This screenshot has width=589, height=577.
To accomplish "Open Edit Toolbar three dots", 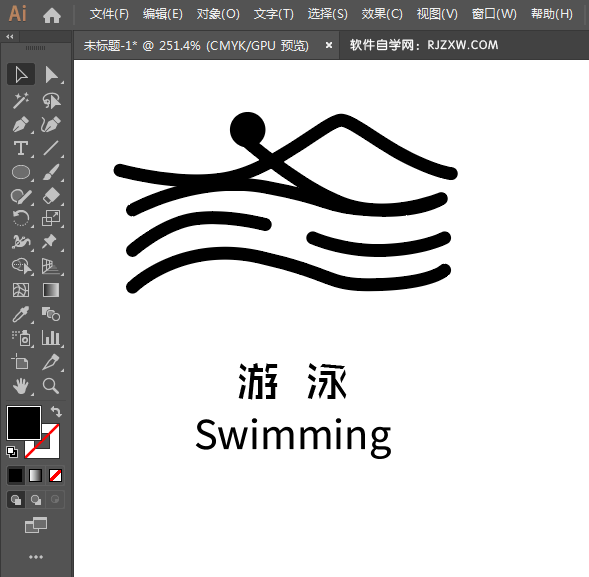I will click(x=36, y=557).
